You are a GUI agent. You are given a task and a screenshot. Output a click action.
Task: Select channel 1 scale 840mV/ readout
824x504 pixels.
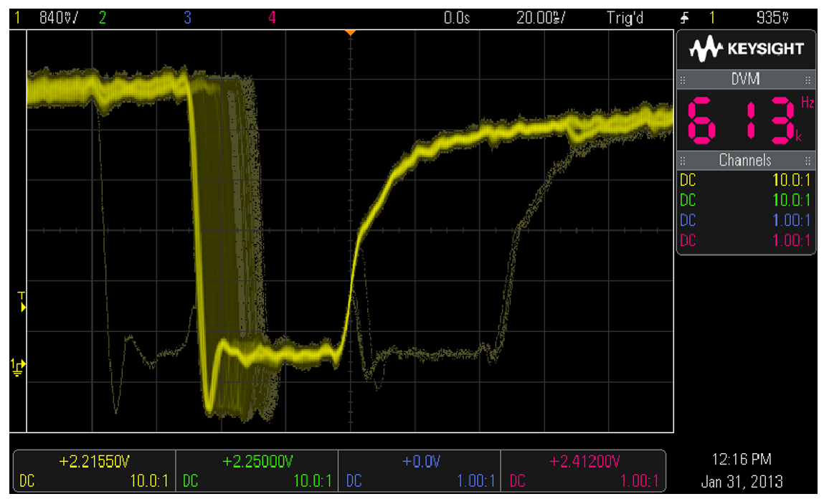[x=59, y=18]
